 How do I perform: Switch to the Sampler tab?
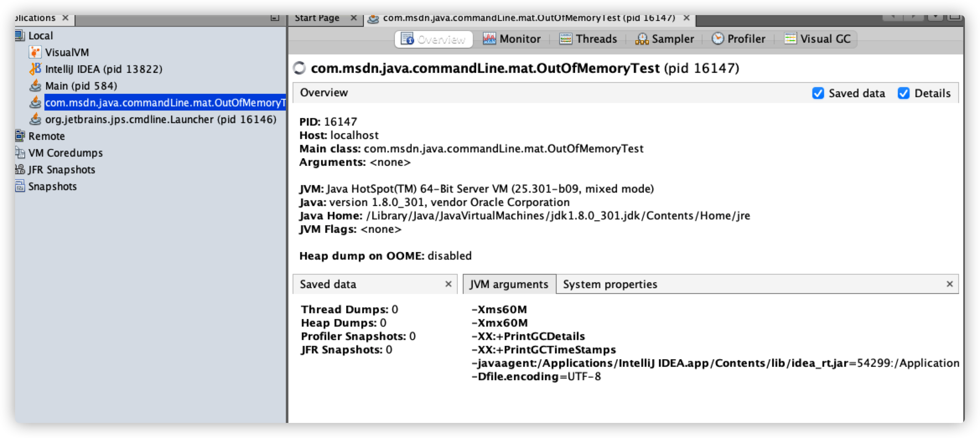(x=664, y=39)
